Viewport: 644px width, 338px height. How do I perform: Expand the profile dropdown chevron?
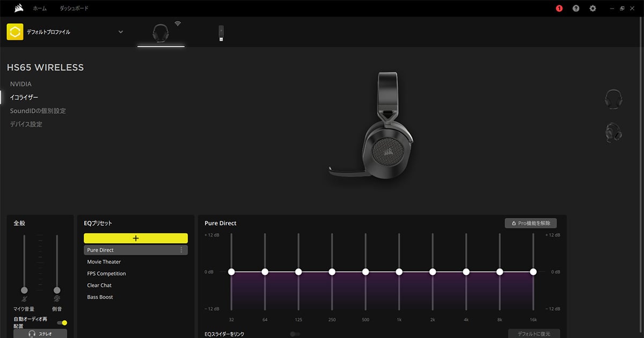[x=121, y=32]
